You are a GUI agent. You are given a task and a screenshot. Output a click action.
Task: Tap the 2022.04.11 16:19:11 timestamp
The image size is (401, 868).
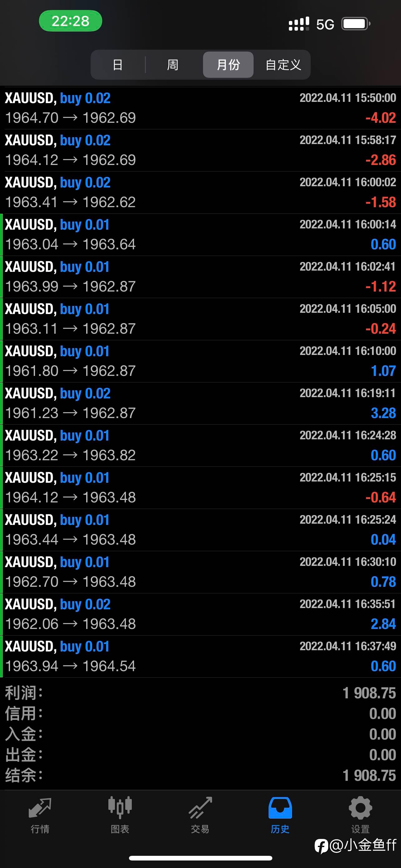348,393
